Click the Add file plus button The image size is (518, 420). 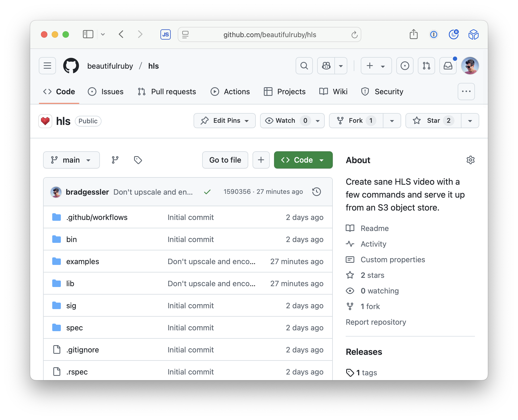[x=261, y=160]
